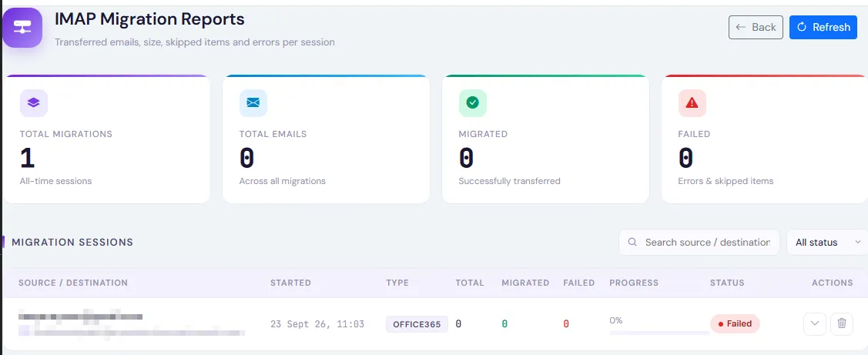Expand the migration session row details
Image resolution: width=868 pixels, height=355 pixels.
[814, 324]
